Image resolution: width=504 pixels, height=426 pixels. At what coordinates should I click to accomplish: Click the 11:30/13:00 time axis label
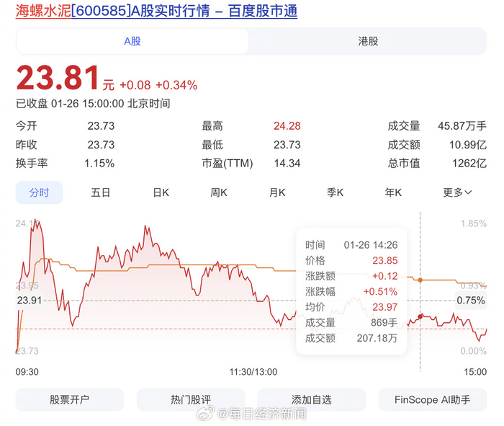tap(253, 372)
